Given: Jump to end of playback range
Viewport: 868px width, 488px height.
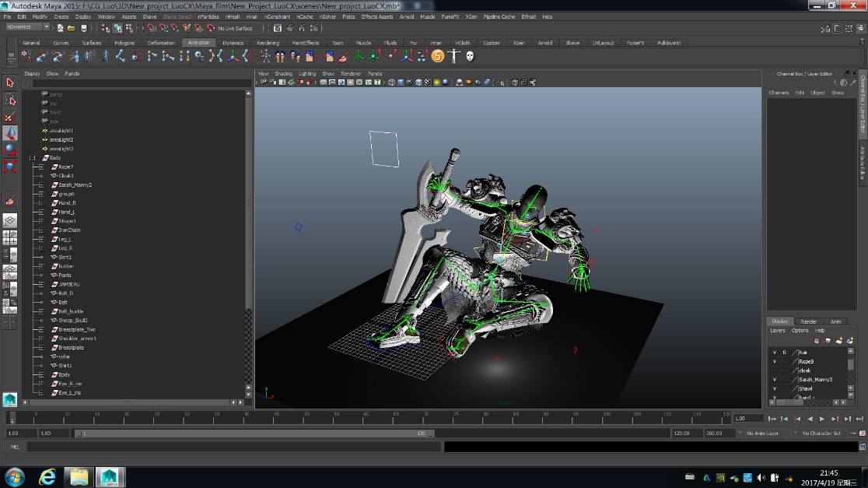Looking at the screenshot, I should (859, 419).
